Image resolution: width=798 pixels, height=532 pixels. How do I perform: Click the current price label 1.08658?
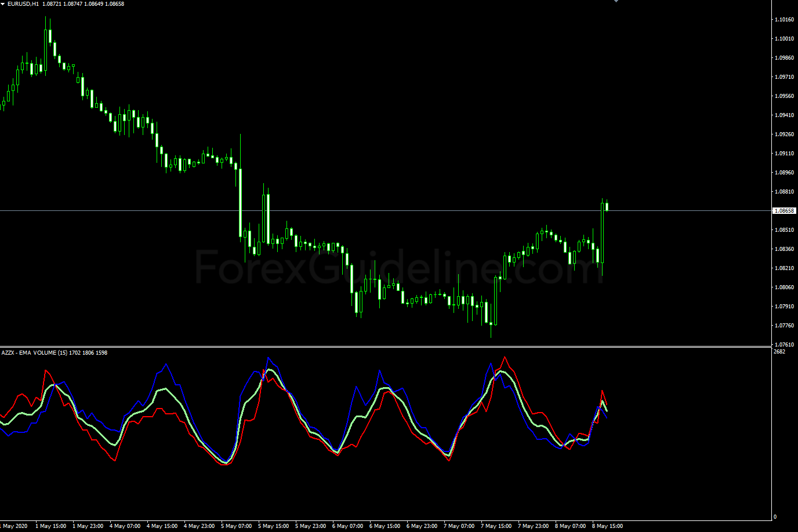[x=785, y=211]
